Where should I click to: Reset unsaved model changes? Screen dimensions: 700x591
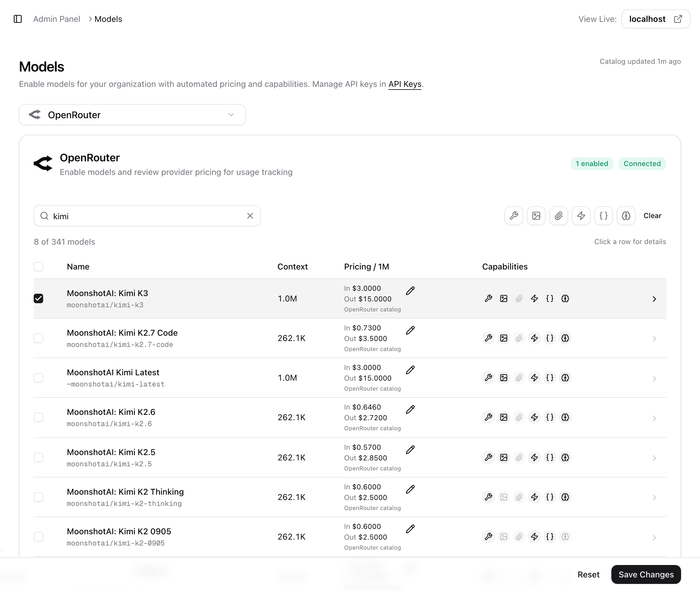(589, 574)
